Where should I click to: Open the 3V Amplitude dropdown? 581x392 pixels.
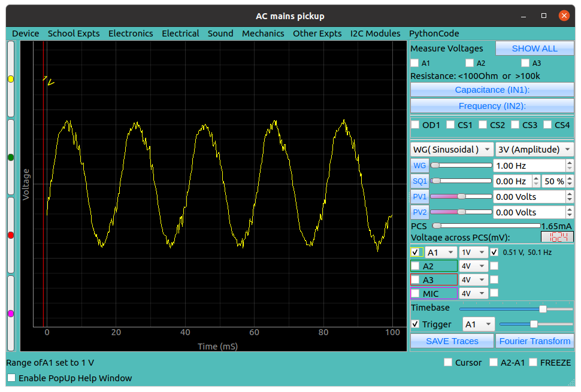(534, 149)
